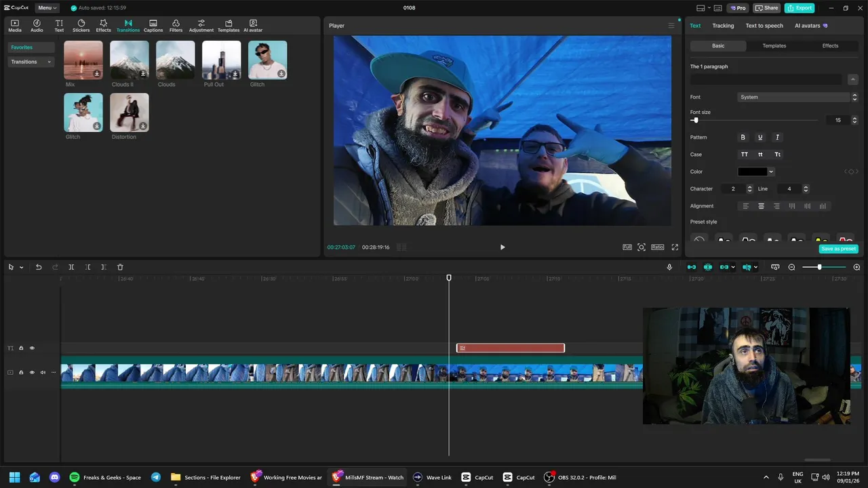Screen dimensions: 868x488
Task: Open the AI avatar panel
Action: point(253,26)
